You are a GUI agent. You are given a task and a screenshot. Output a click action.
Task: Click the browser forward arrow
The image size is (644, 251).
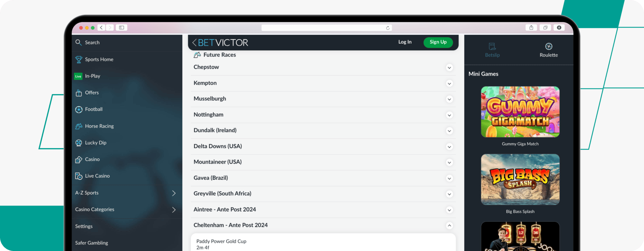tap(110, 28)
